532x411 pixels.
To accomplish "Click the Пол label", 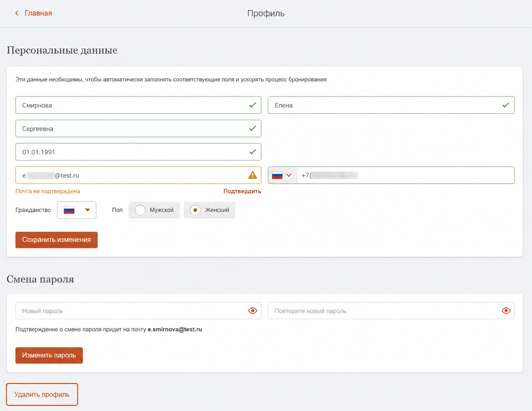I will coord(117,210).
